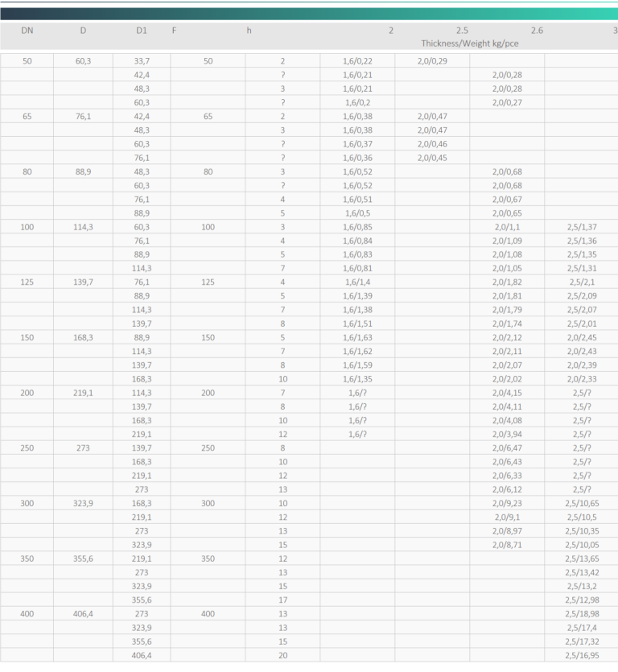Click the cell showing 1,6/0,22
618x672 pixels.
pos(357,61)
